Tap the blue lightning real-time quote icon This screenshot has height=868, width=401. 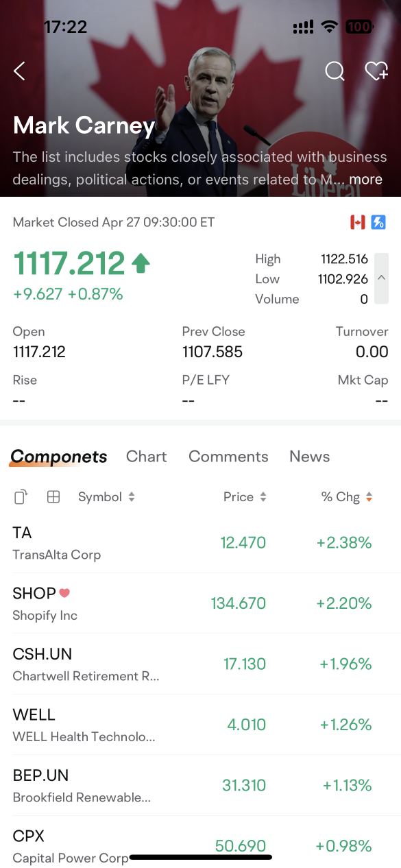[x=378, y=222]
